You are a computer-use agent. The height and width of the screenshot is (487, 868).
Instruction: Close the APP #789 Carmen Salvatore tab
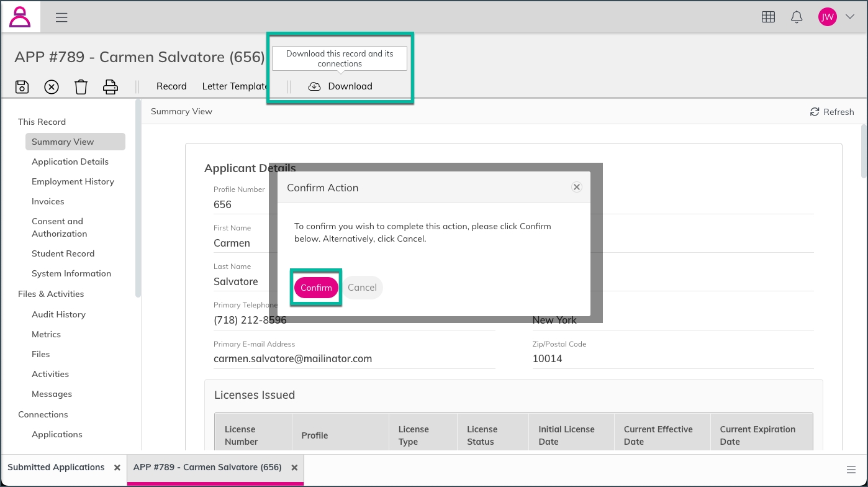click(x=294, y=468)
